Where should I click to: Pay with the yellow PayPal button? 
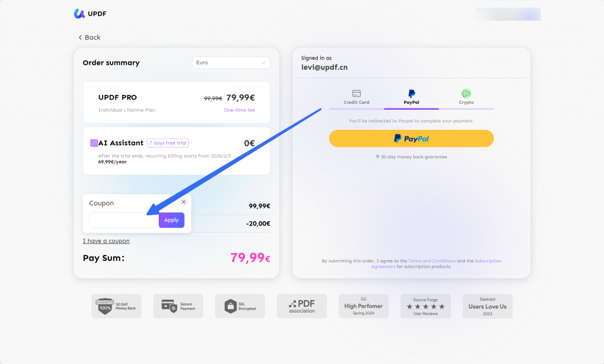(x=411, y=139)
